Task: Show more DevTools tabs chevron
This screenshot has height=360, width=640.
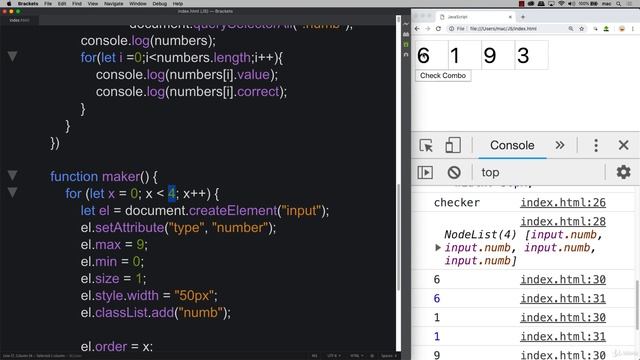Action: [x=560, y=145]
